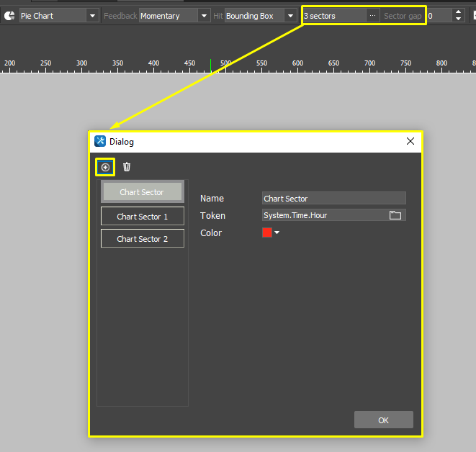Click the Token input field
476x452 pixels.
(x=324, y=215)
